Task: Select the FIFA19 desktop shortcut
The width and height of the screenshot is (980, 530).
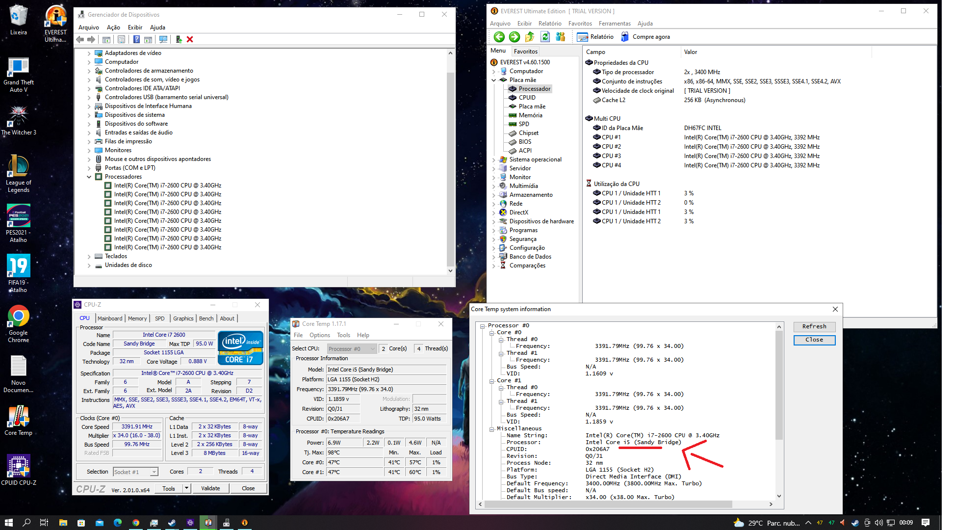Action: pos(19,274)
